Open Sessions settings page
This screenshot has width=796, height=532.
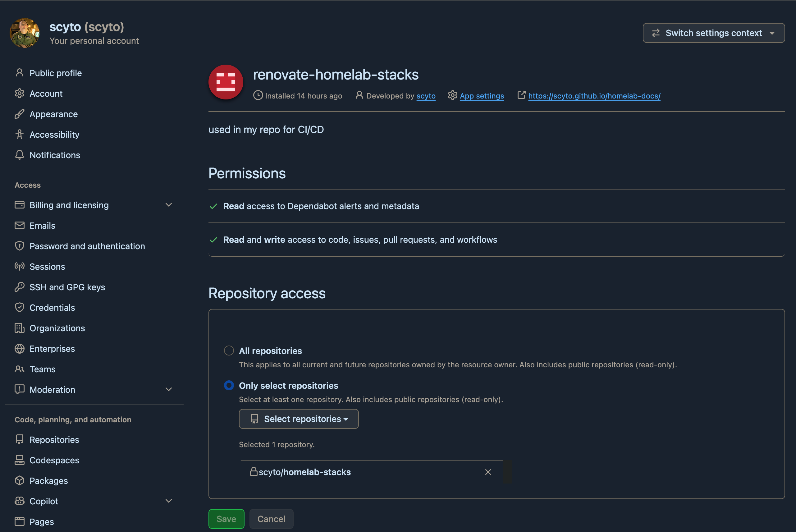tap(47, 267)
